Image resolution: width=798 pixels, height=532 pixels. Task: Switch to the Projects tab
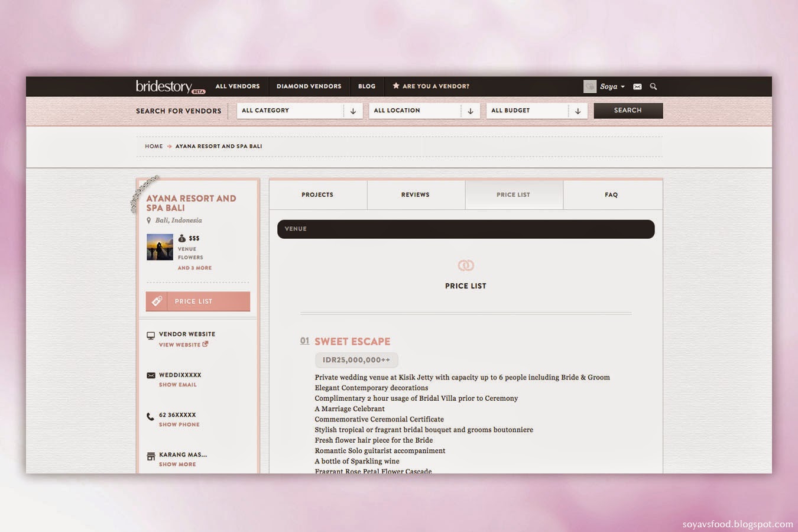coord(318,194)
